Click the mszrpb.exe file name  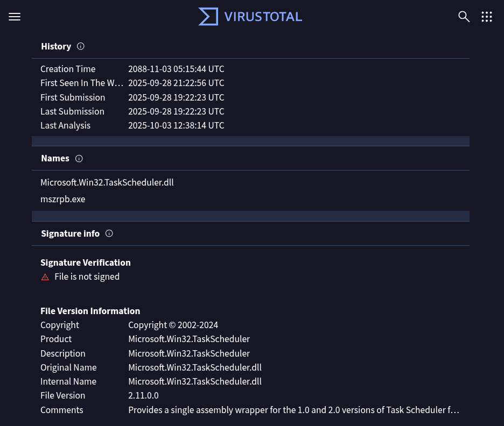[63, 199]
